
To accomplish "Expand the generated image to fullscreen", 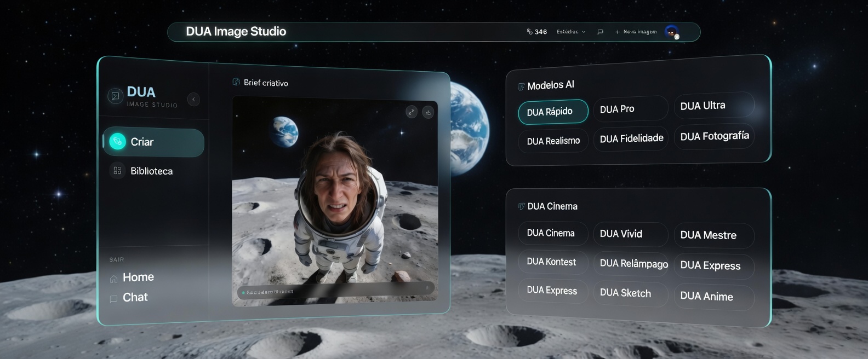I will [x=412, y=112].
